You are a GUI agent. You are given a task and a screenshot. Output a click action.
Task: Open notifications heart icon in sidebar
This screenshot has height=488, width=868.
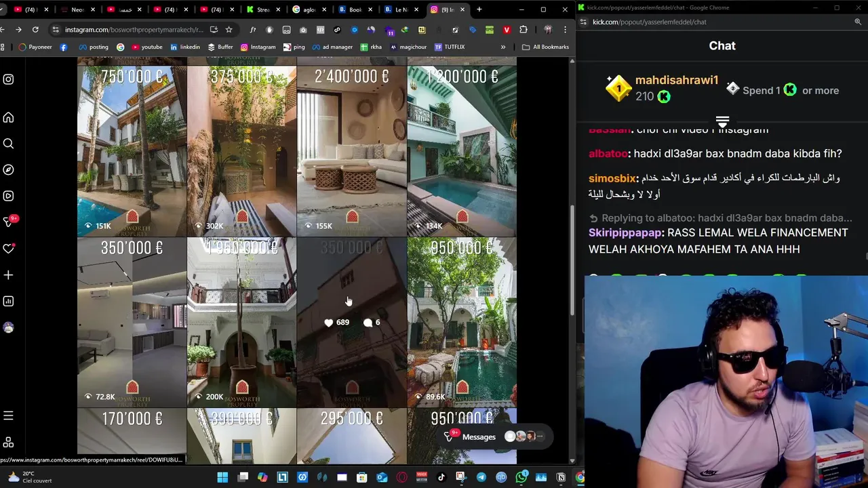tap(8, 249)
